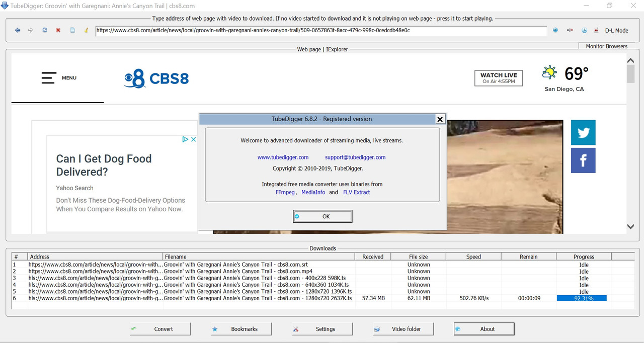Click the broom clean-up icon
The height and width of the screenshot is (343, 644).
pos(86,30)
